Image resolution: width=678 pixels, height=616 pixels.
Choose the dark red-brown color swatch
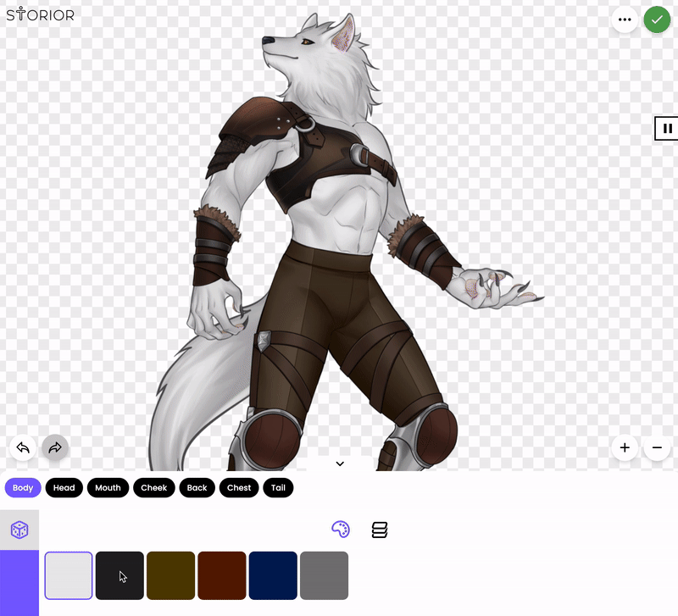[222, 575]
